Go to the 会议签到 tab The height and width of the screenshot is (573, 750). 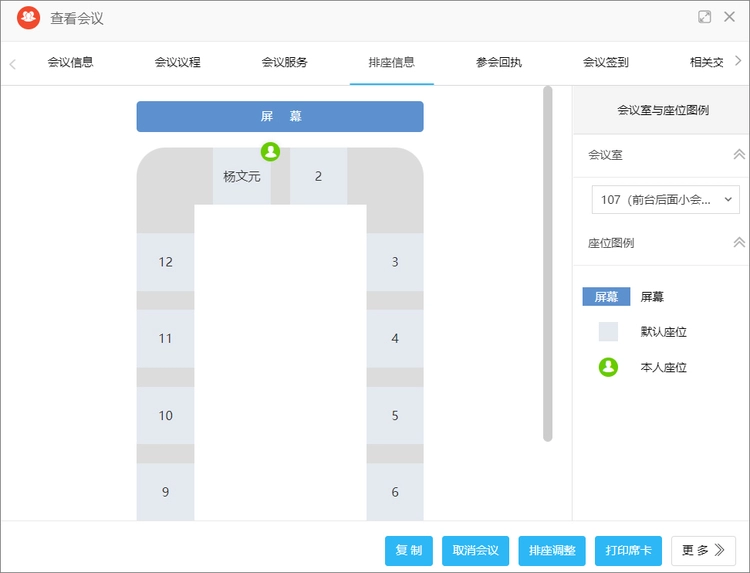click(x=606, y=62)
